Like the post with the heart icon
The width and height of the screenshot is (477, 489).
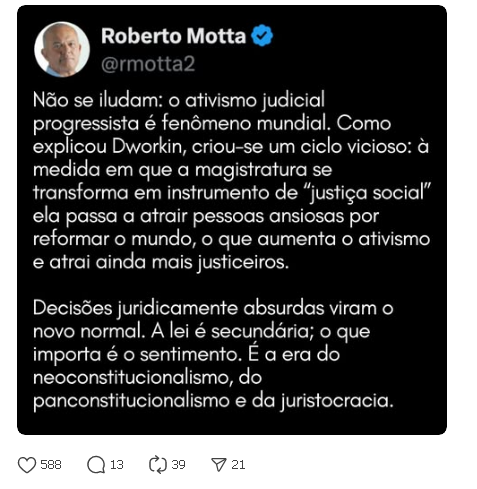point(27,465)
